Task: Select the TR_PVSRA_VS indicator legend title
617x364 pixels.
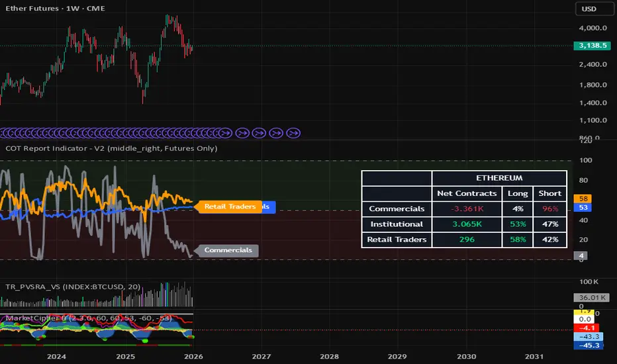Action: [x=73, y=287]
